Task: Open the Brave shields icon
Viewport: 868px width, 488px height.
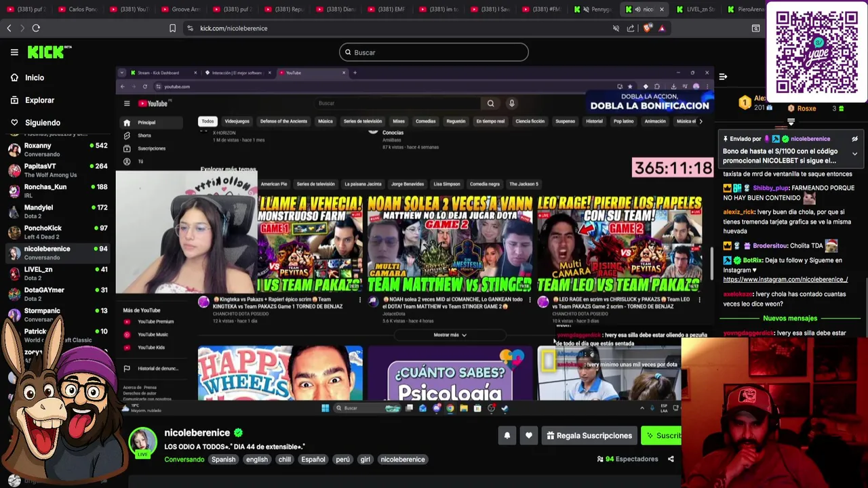Action: click(x=646, y=28)
